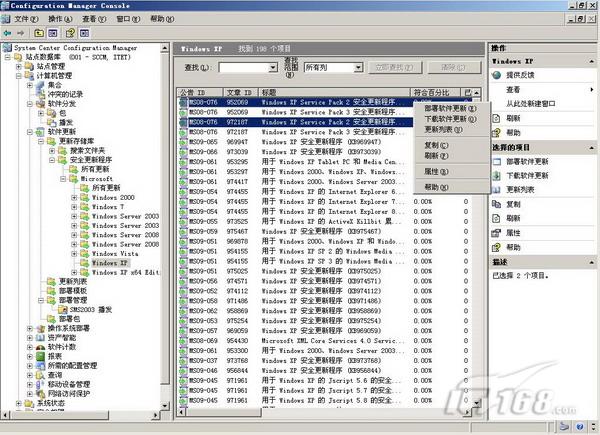This screenshot has height=435, width=600.
Task: Collapse the 更新存储库 tree node
Action: click(41, 141)
